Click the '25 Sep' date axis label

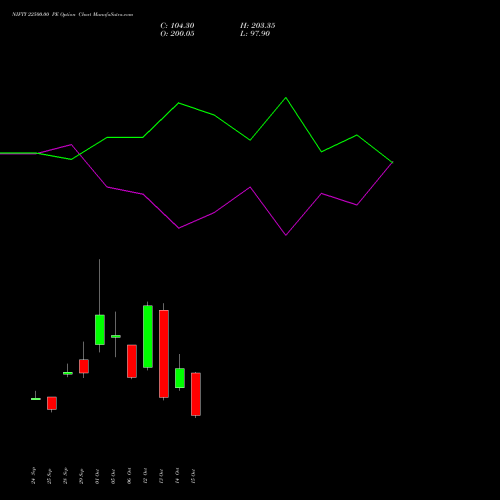49,476
